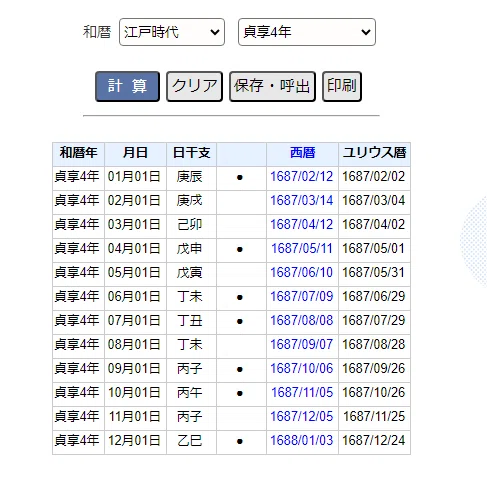The height and width of the screenshot is (484, 487).
Task: Select the 02月01日 cell
Action: click(x=135, y=201)
